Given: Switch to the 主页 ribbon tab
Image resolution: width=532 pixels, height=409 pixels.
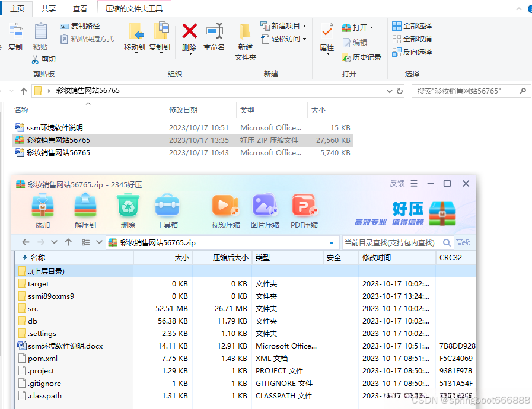Looking at the screenshot, I should [x=17, y=9].
